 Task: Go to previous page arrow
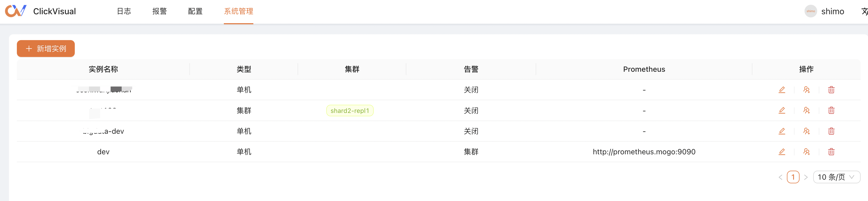pos(780,177)
